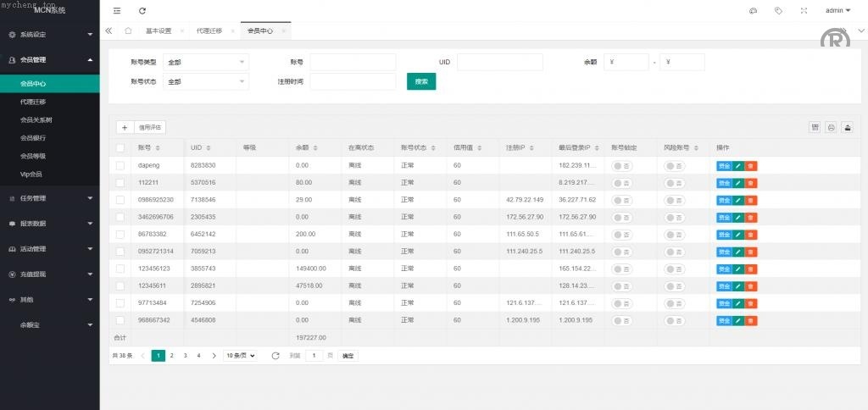Switch to the 基本设置 tab

(x=158, y=30)
